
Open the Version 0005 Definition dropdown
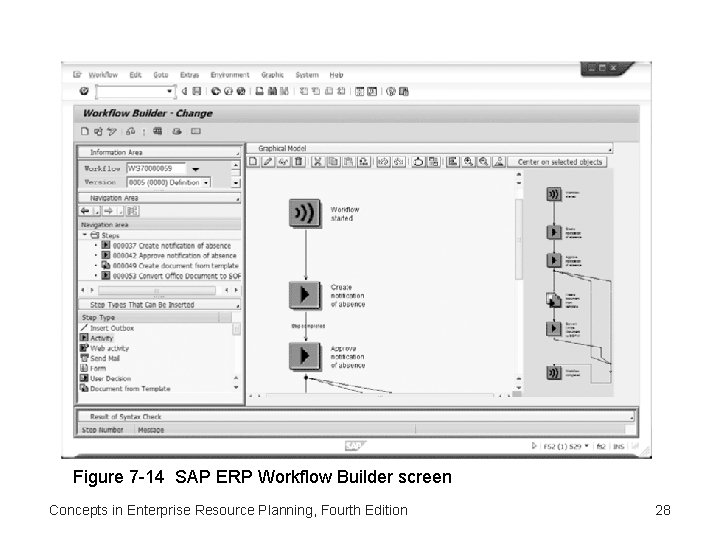[x=206, y=183]
